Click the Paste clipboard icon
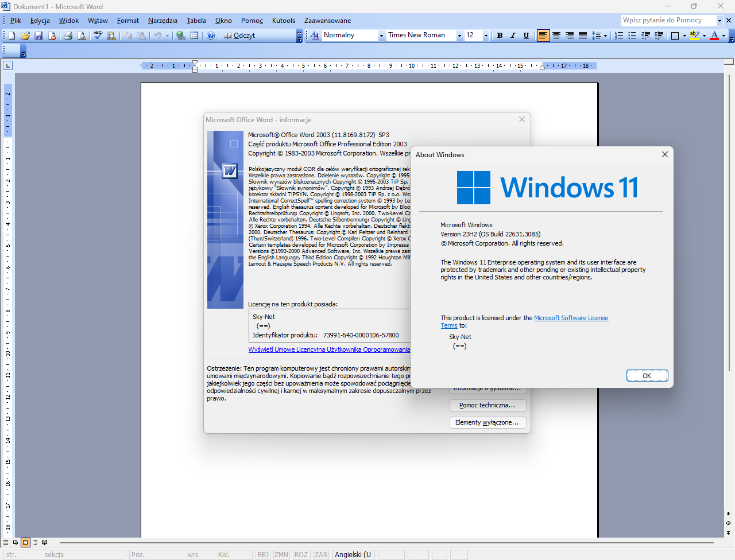 coord(141,36)
